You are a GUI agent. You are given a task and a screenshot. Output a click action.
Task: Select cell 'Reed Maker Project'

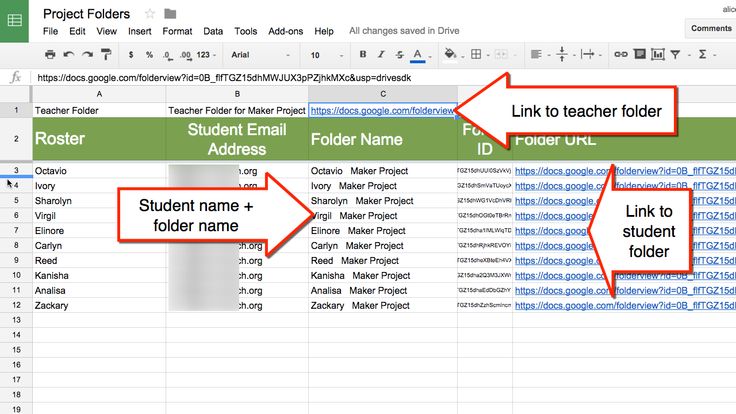coord(383,261)
